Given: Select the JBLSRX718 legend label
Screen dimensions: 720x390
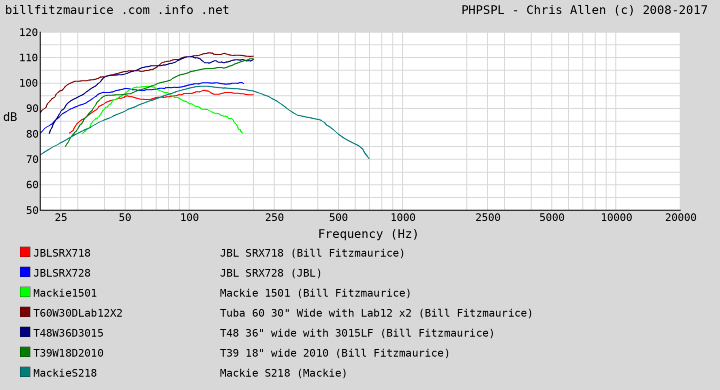Looking at the screenshot, I should pyautogui.click(x=62, y=253).
